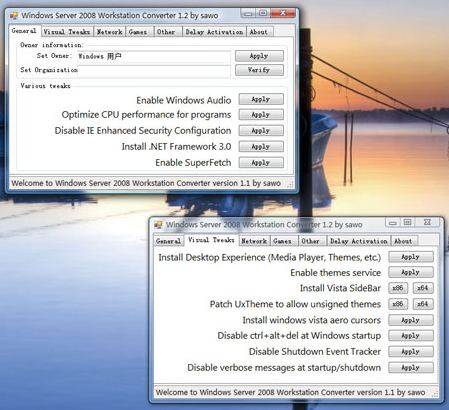Close the top Converter window
Screen dimensions: 449x410
coord(283,14)
